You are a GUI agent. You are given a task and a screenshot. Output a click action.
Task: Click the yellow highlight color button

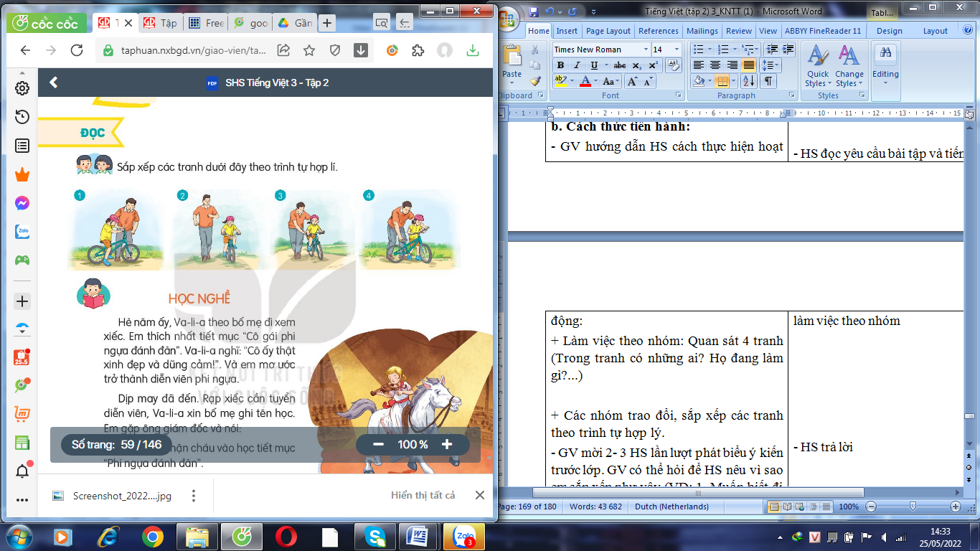(x=561, y=81)
